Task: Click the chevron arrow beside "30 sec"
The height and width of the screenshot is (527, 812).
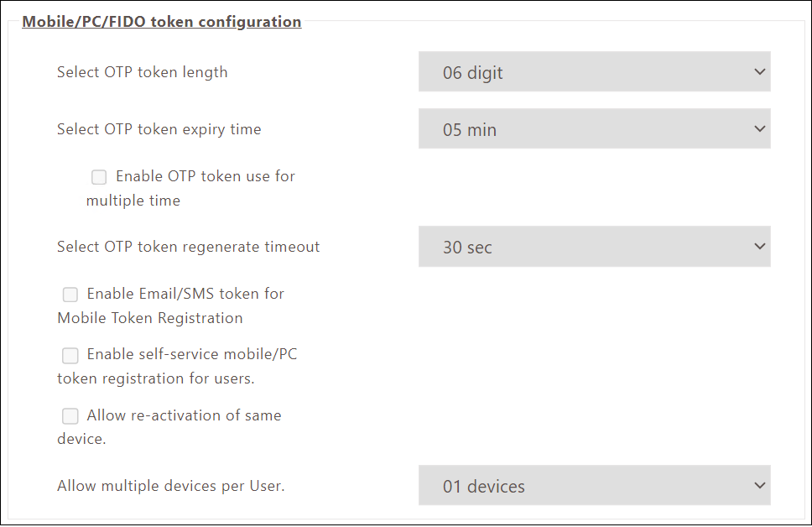Action: 760,247
